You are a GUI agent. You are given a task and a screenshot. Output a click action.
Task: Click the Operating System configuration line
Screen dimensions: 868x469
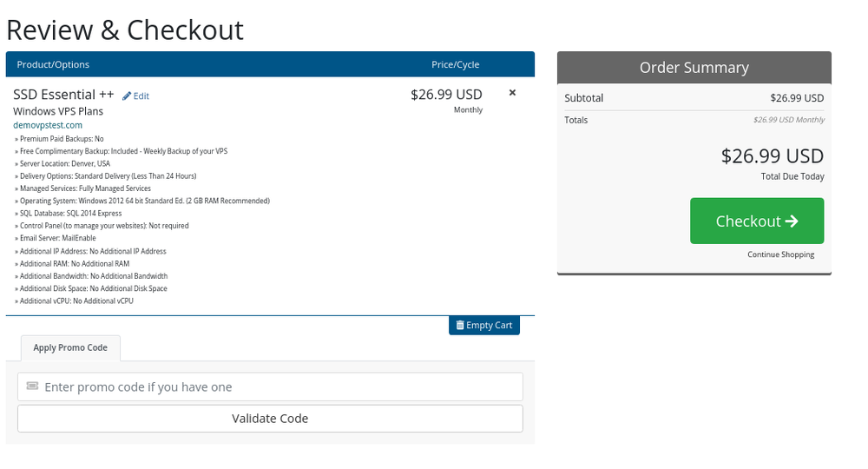coord(142,201)
